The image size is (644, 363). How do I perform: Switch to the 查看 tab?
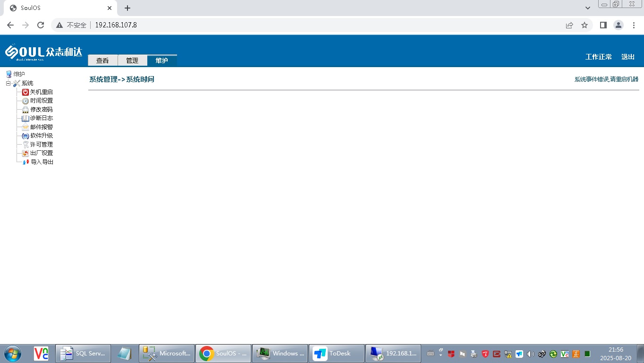[x=102, y=60]
